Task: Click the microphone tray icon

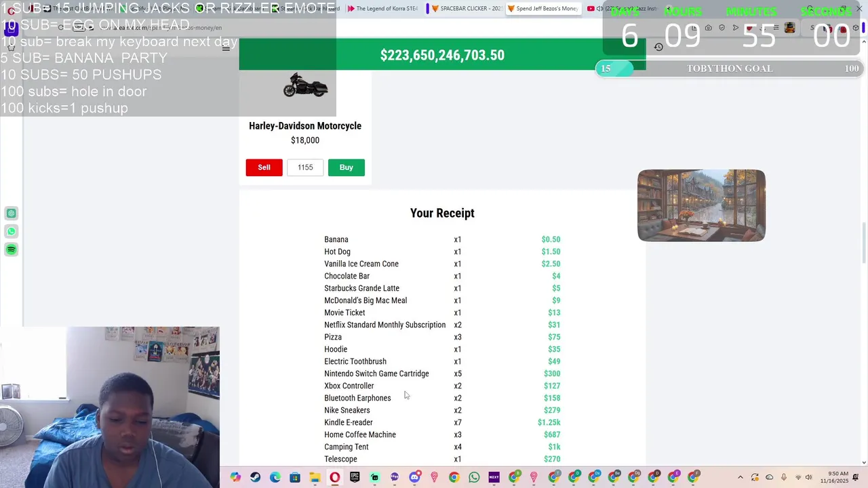Action: pos(784,477)
